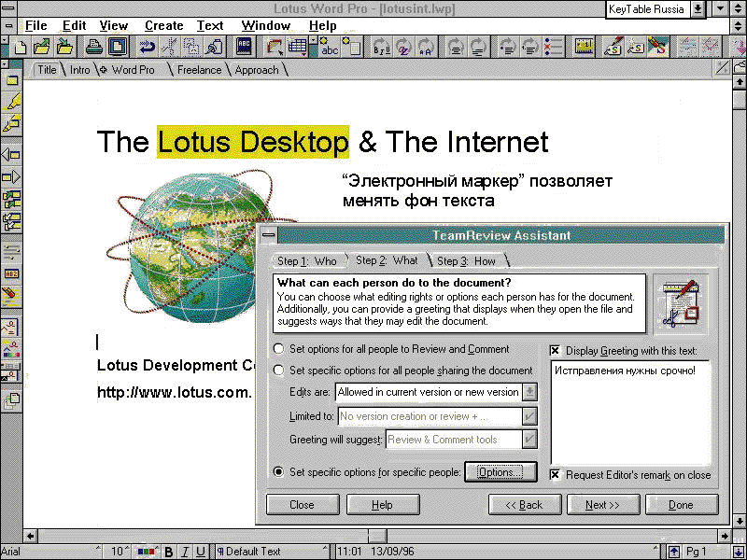
Task: Toggle Bold in the status bar
Action: (168, 552)
